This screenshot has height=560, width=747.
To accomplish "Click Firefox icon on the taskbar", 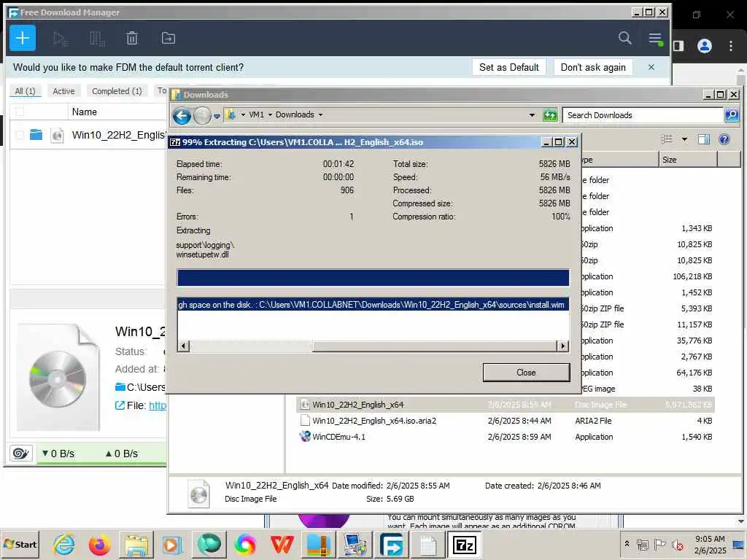I will click(x=99, y=544).
